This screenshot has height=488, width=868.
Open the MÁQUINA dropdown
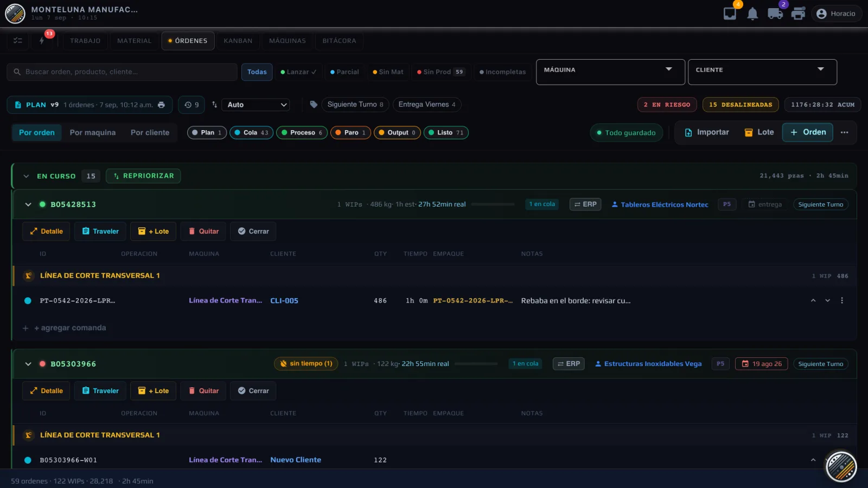pyautogui.click(x=610, y=72)
